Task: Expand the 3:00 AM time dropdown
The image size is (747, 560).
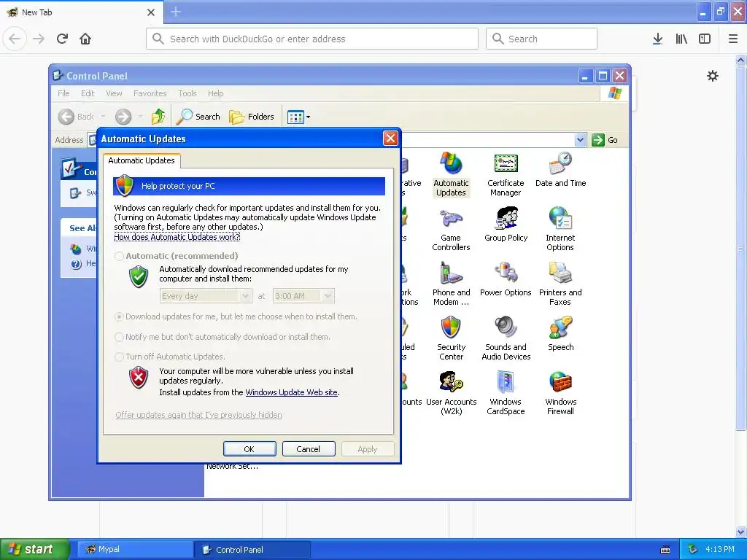Action: click(x=328, y=296)
